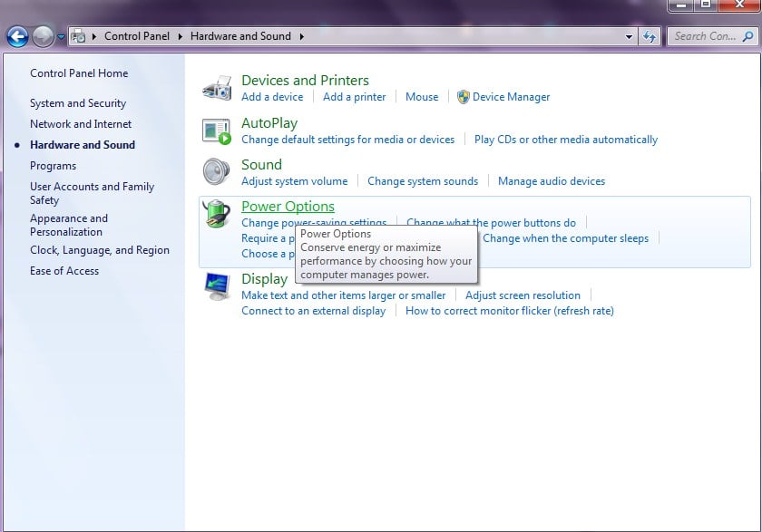
Task: Click the magnifier search icon
Action: tap(747, 36)
